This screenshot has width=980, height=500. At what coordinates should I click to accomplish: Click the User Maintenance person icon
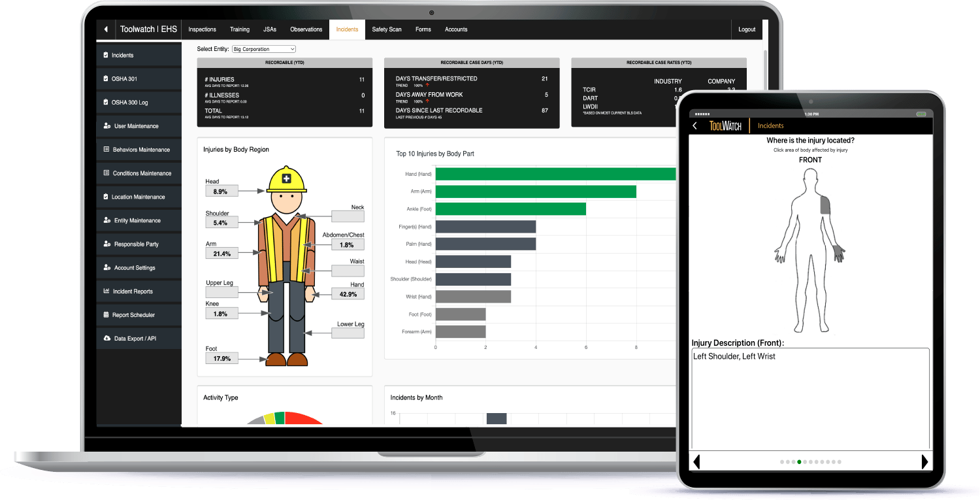[107, 126]
